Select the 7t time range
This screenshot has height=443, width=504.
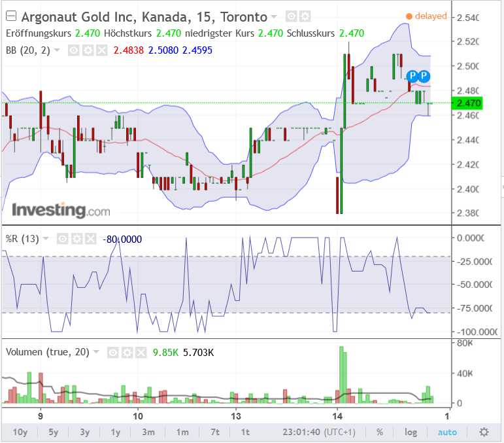coord(215,432)
